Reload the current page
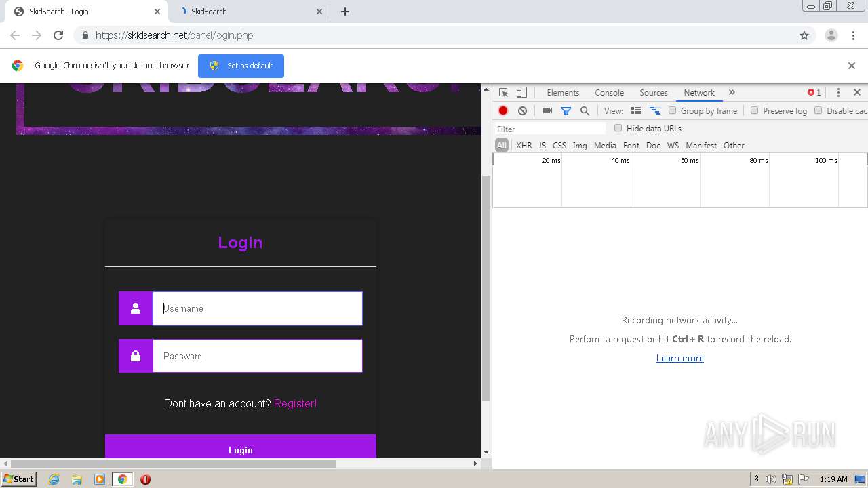 58,35
